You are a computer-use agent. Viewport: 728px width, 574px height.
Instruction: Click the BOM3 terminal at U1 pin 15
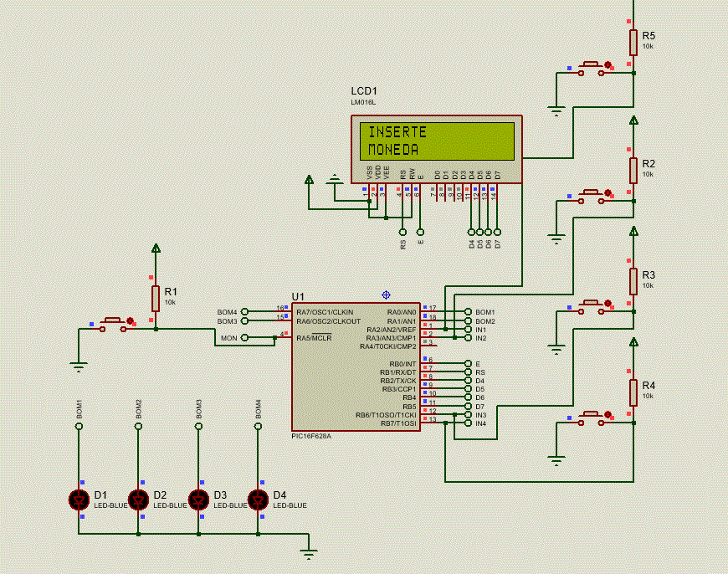click(x=244, y=321)
